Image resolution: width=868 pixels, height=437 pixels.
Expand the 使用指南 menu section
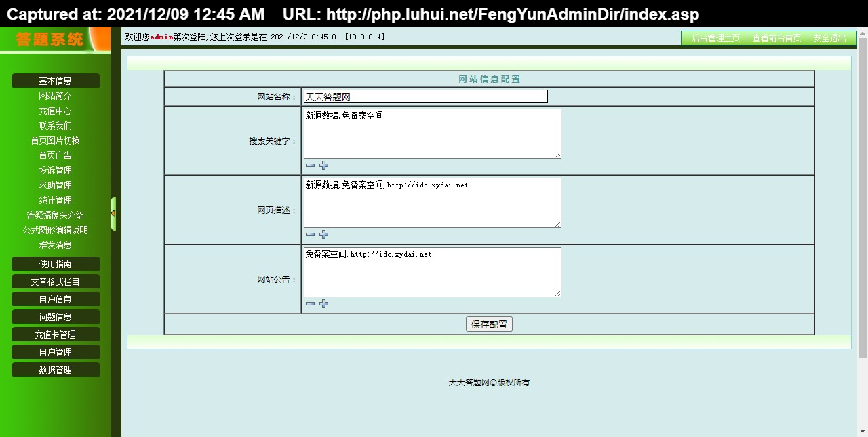click(x=56, y=264)
